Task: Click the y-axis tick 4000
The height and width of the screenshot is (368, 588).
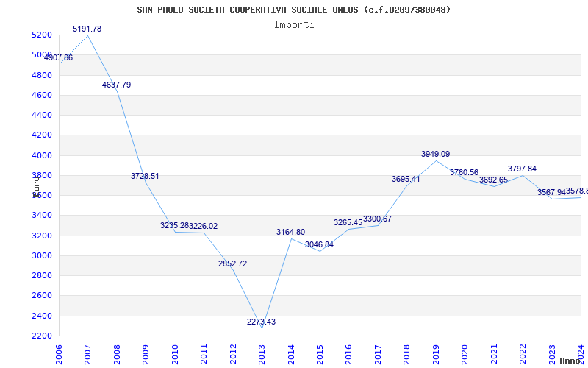Action: [x=42, y=155]
